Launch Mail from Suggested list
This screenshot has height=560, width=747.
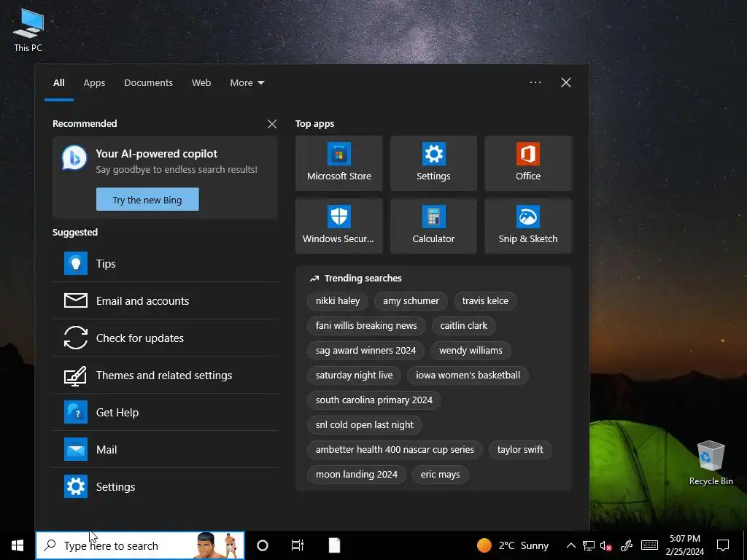click(x=166, y=449)
